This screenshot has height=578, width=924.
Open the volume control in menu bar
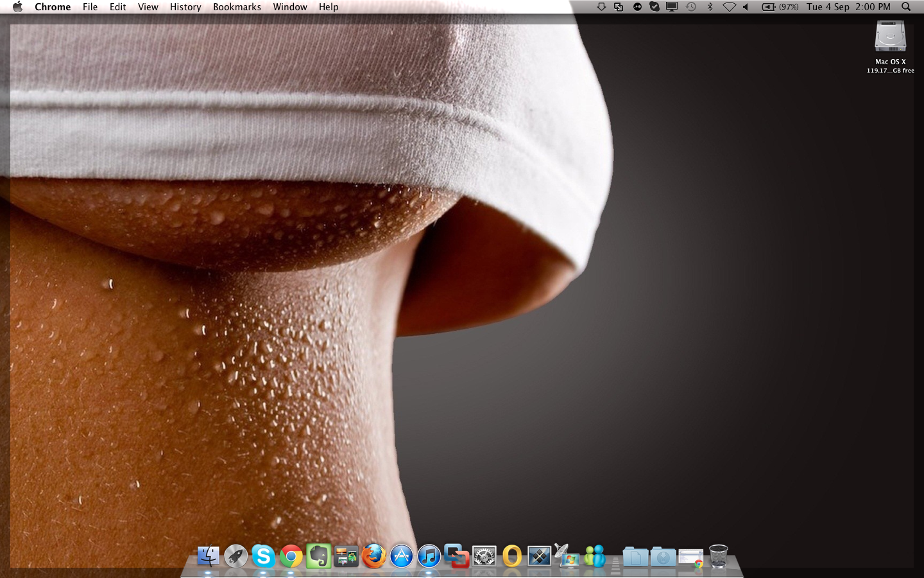[x=746, y=6]
